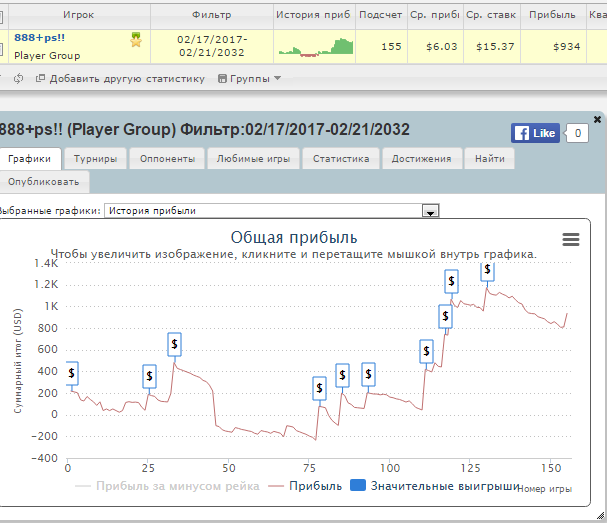Click the $ win flag near game 78
Screen dimensions: 607x523
click(x=319, y=388)
